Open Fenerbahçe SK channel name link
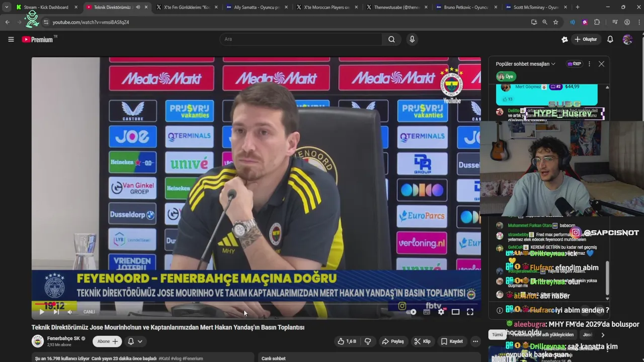 tap(63, 338)
